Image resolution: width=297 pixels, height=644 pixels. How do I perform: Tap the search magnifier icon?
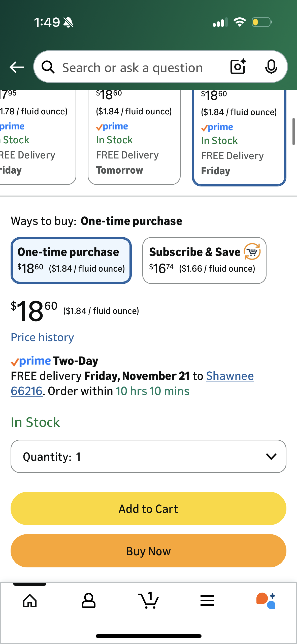click(x=48, y=67)
